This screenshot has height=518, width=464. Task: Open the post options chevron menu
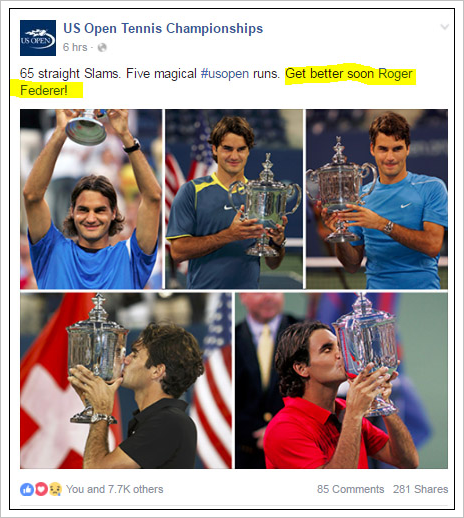[x=444, y=27]
